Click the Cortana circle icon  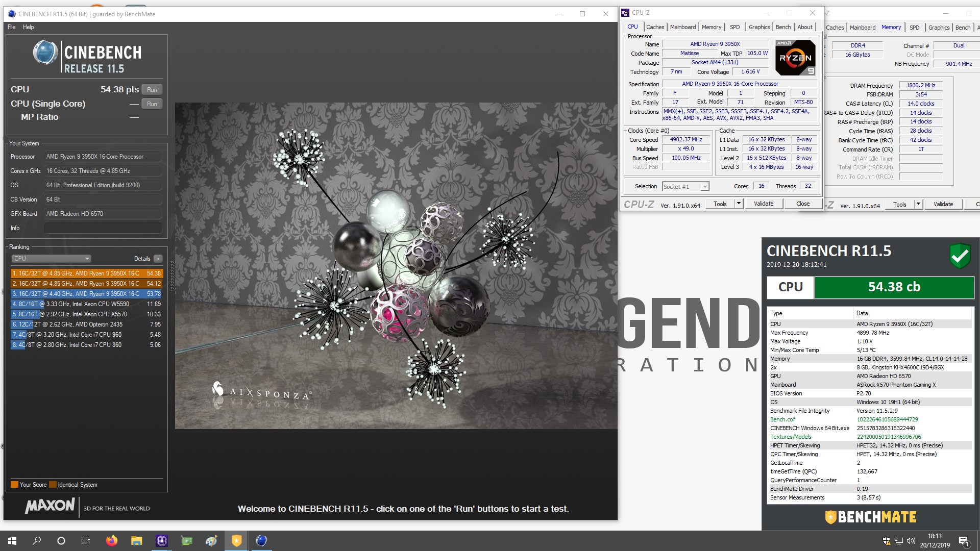61,541
